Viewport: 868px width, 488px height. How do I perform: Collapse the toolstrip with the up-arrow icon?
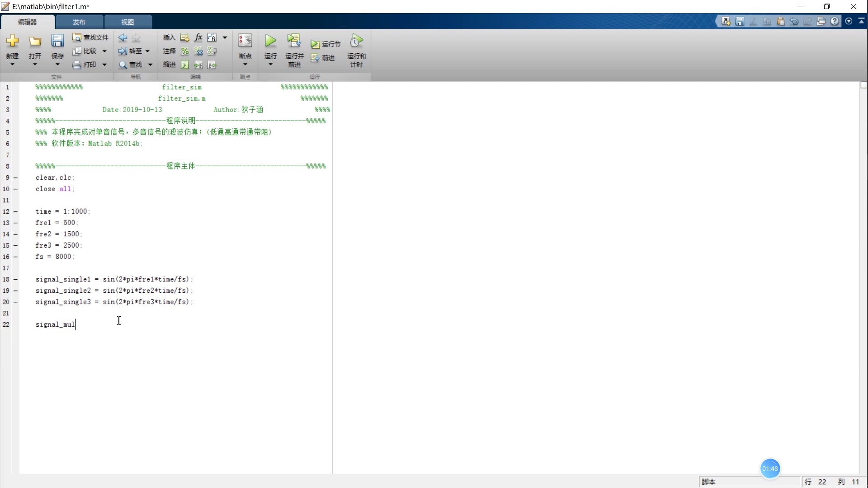tap(861, 21)
